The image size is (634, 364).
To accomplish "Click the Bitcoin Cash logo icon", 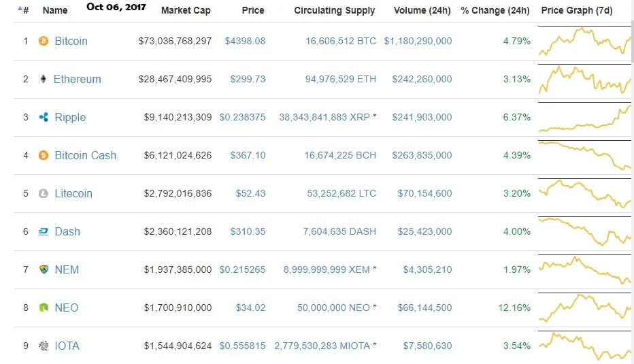I will (x=44, y=155).
